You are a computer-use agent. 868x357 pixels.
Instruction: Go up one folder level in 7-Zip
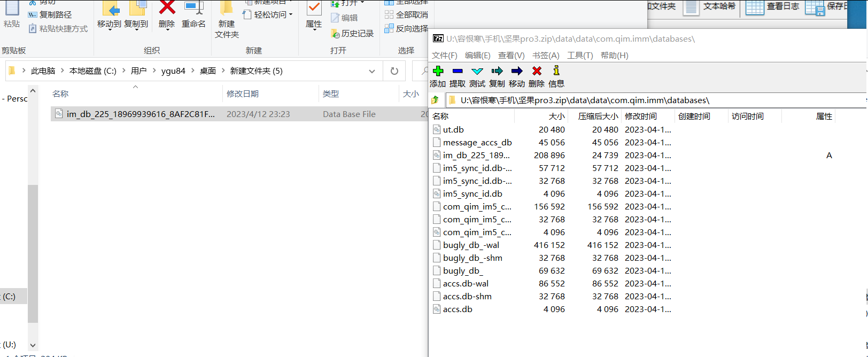(435, 100)
